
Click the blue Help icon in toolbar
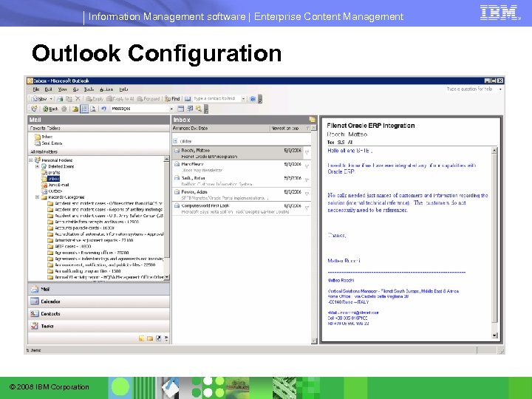pyautogui.click(x=253, y=99)
